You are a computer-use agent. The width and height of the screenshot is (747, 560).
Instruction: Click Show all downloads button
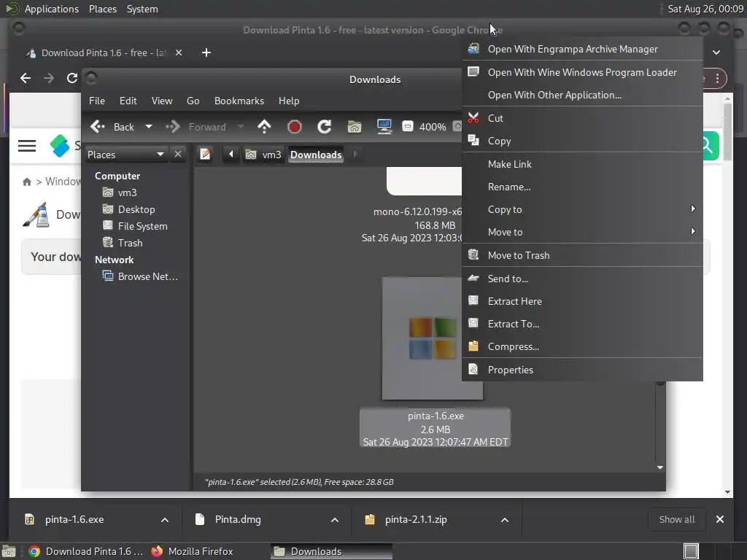coord(676,519)
